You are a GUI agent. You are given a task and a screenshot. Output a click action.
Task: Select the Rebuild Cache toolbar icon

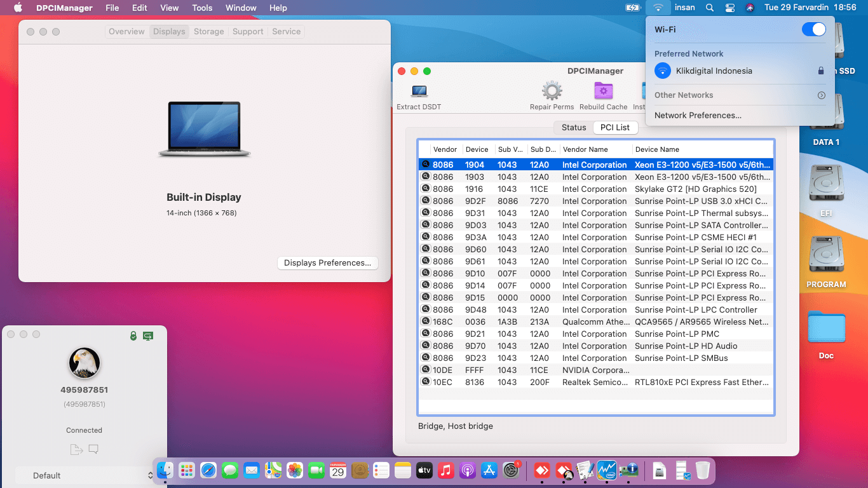[x=602, y=91]
